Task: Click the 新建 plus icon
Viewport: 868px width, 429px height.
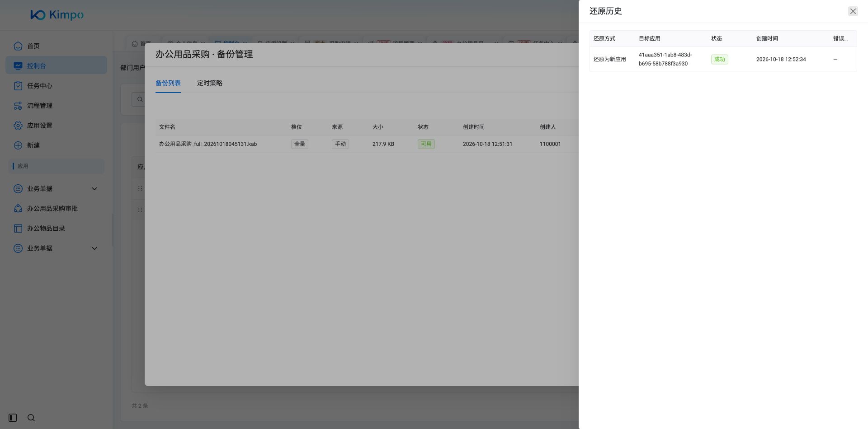Action: click(x=18, y=145)
